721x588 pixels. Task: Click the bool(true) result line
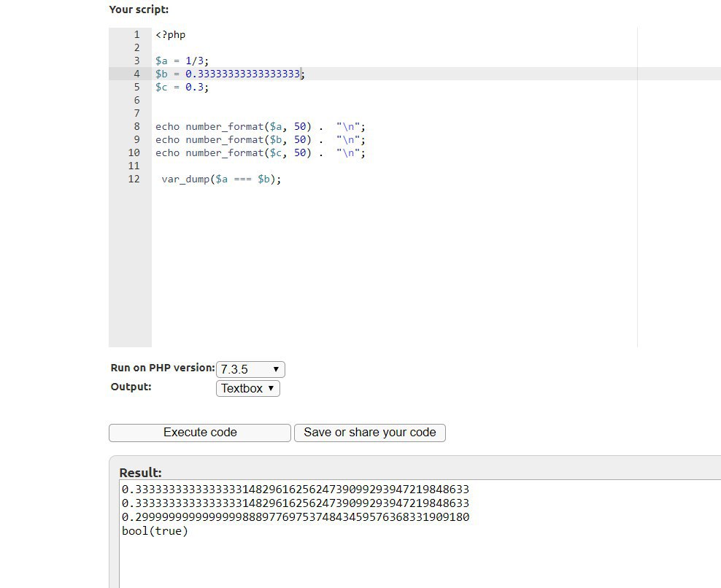tap(155, 531)
